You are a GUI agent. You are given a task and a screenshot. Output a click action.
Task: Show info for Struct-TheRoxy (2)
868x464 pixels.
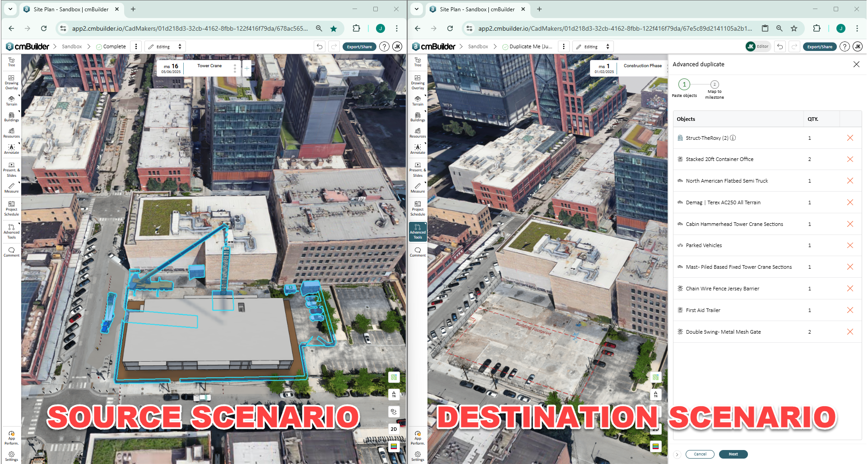[x=733, y=138]
